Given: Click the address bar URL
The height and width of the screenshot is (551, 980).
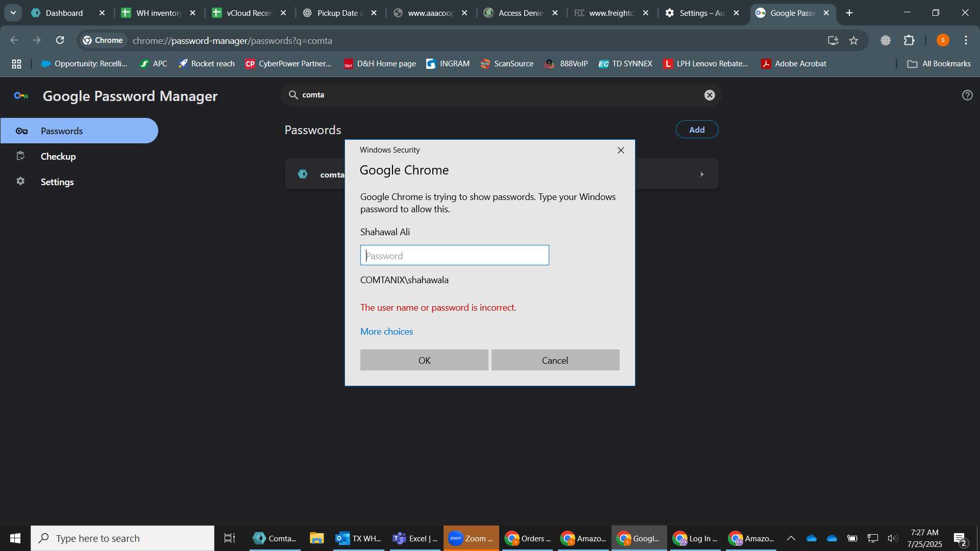Looking at the screenshot, I should (232, 40).
